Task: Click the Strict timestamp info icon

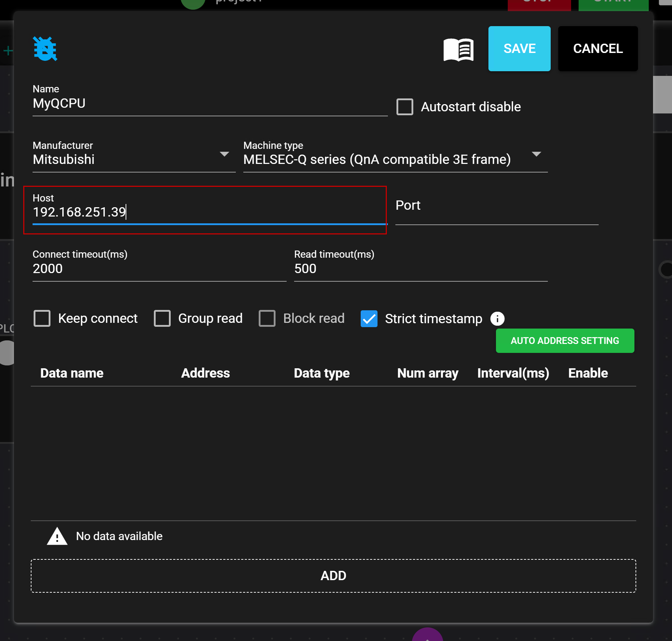Action: coord(497,319)
